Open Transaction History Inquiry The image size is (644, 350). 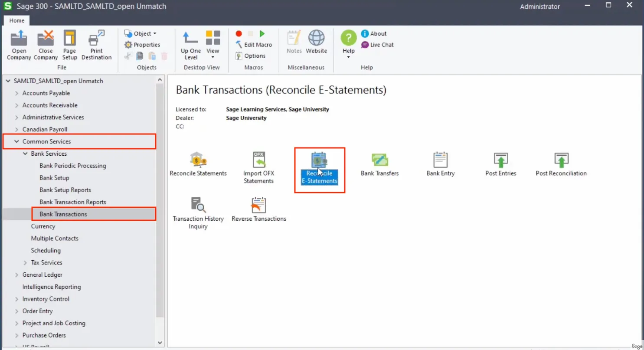pos(198,213)
